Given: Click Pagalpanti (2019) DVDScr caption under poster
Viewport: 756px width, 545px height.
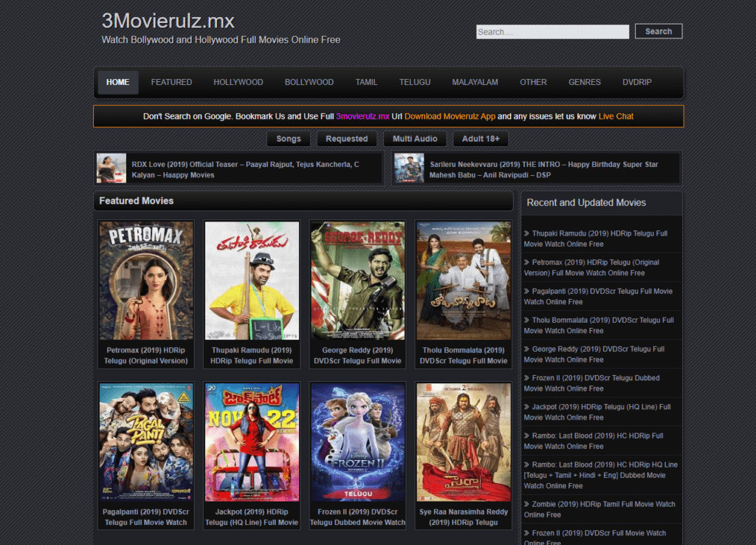Looking at the screenshot, I should [x=146, y=517].
